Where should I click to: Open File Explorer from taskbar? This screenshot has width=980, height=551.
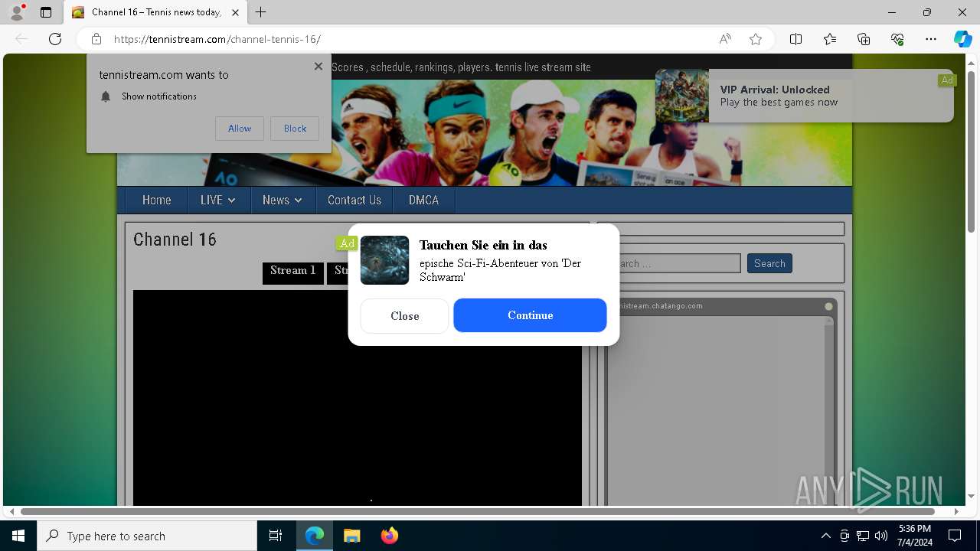(351, 536)
